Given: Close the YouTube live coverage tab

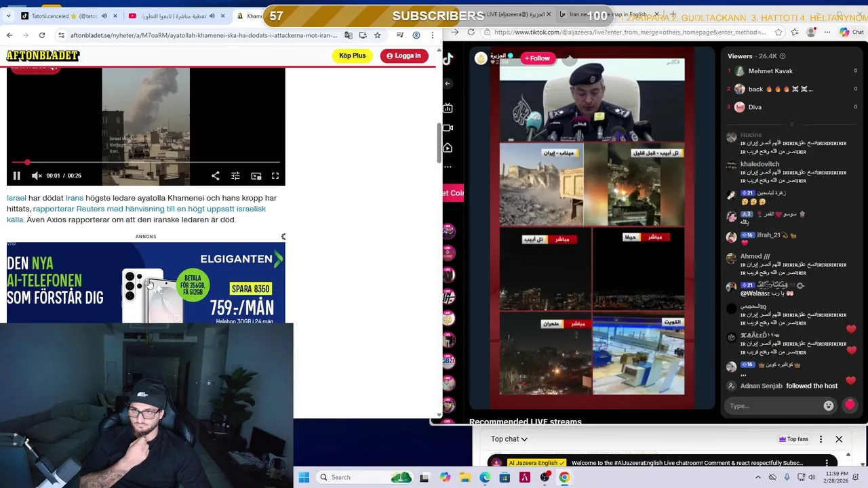Looking at the screenshot, I should pyautogui.click(x=223, y=16).
